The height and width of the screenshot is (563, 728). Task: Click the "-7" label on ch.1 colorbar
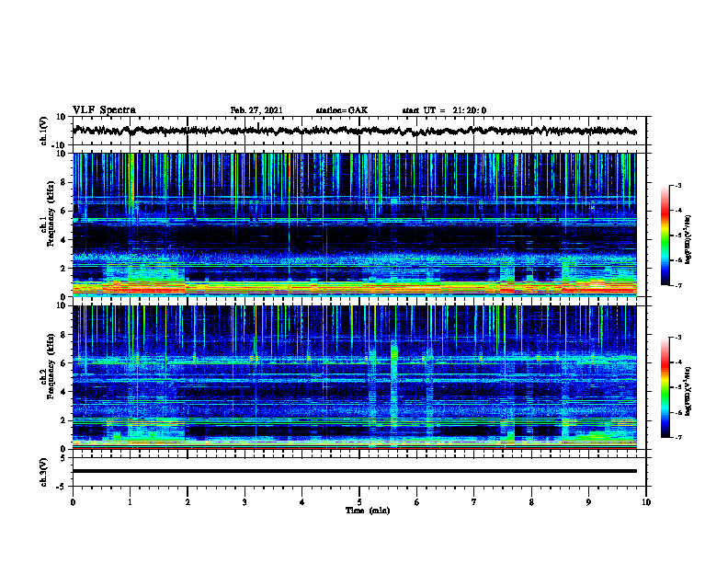pos(678,285)
